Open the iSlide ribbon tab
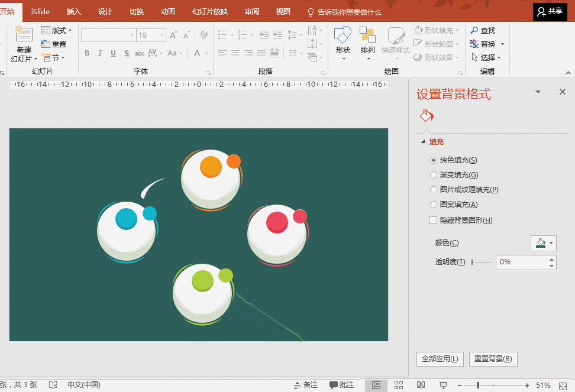Screen dimensions: 575x392 click(x=41, y=12)
